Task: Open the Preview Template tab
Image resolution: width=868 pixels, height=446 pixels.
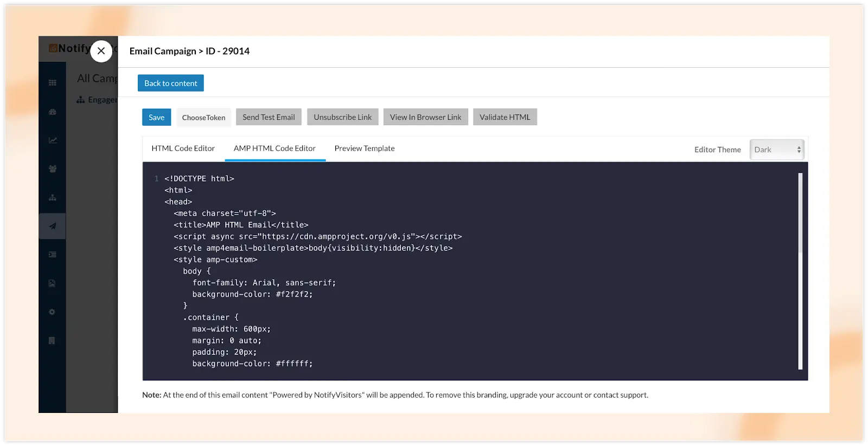Action: pos(364,148)
